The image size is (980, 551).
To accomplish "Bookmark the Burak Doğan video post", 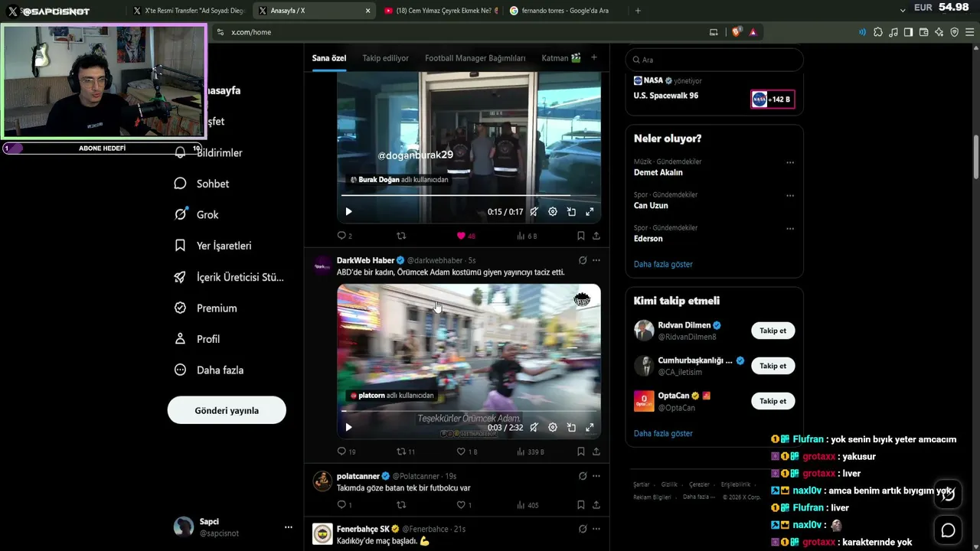I will coord(581,236).
